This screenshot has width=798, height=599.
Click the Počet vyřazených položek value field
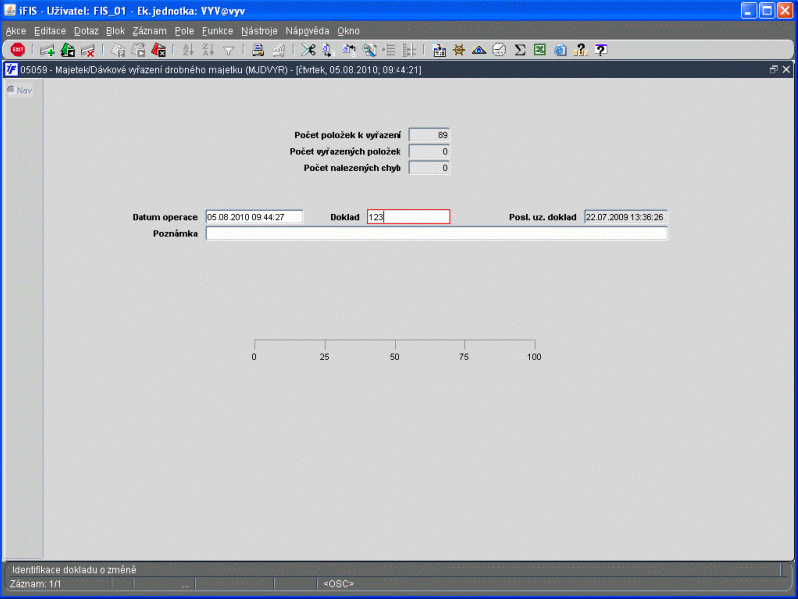429,151
